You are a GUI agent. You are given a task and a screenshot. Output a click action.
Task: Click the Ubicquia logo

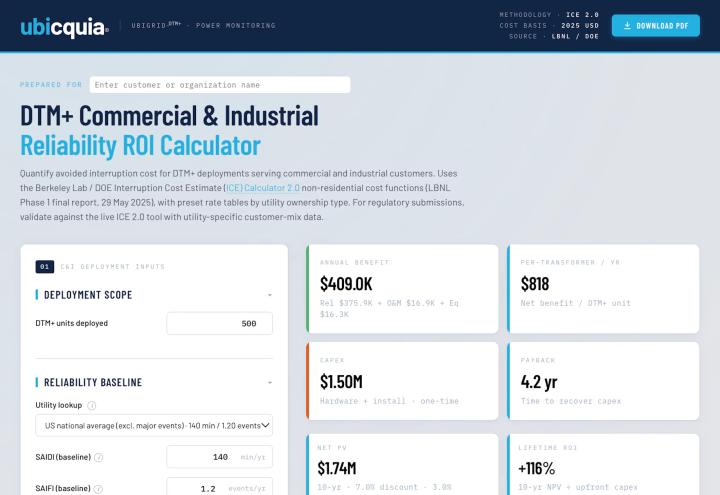pos(65,27)
